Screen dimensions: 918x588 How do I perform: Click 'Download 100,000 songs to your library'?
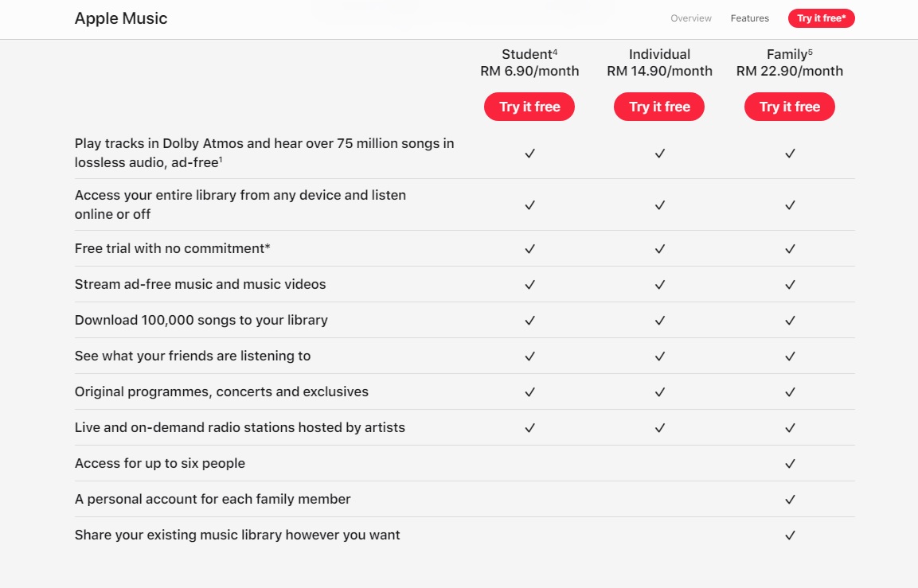click(201, 320)
